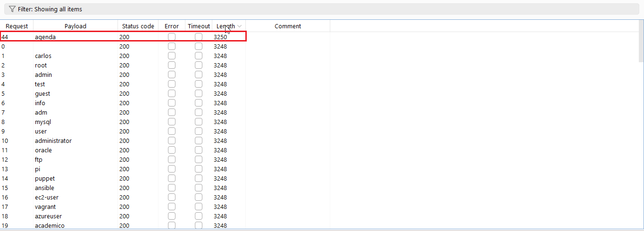This screenshot has width=644, height=232.
Task: Sort by Error column header
Action: coord(172,26)
